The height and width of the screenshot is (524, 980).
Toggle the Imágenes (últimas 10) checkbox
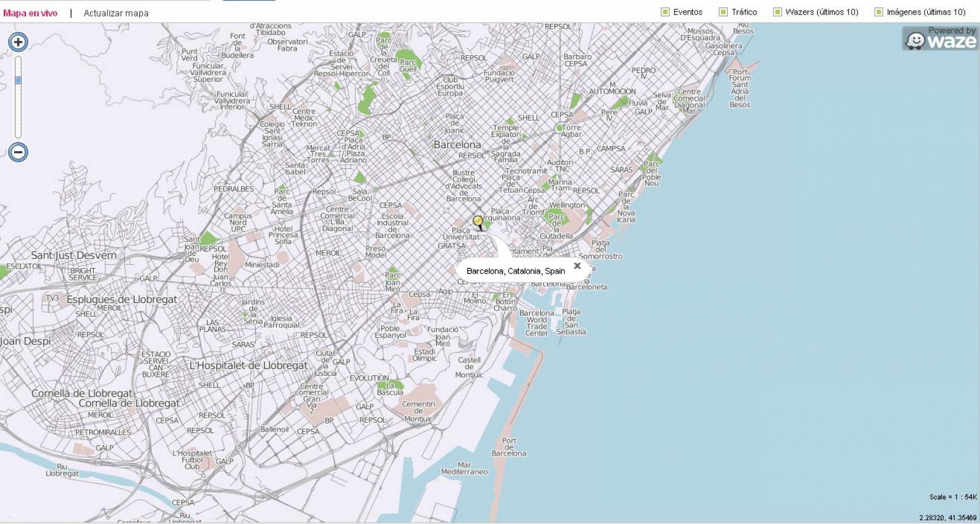[879, 12]
